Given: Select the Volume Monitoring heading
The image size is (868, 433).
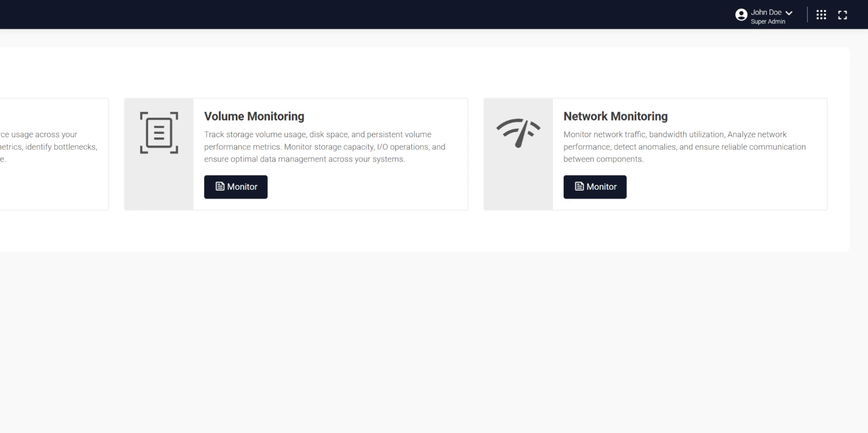Looking at the screenshot, I should coord(254,116).
